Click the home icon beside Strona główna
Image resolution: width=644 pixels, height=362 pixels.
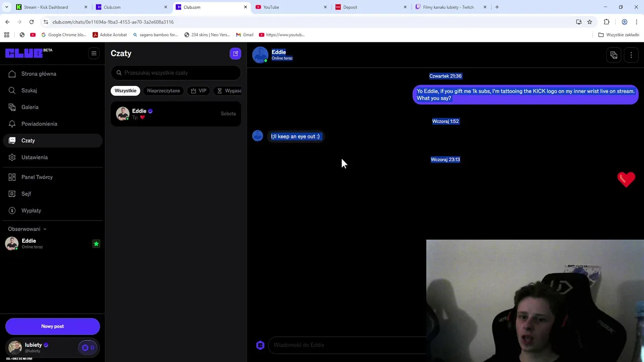click(12, 74)
